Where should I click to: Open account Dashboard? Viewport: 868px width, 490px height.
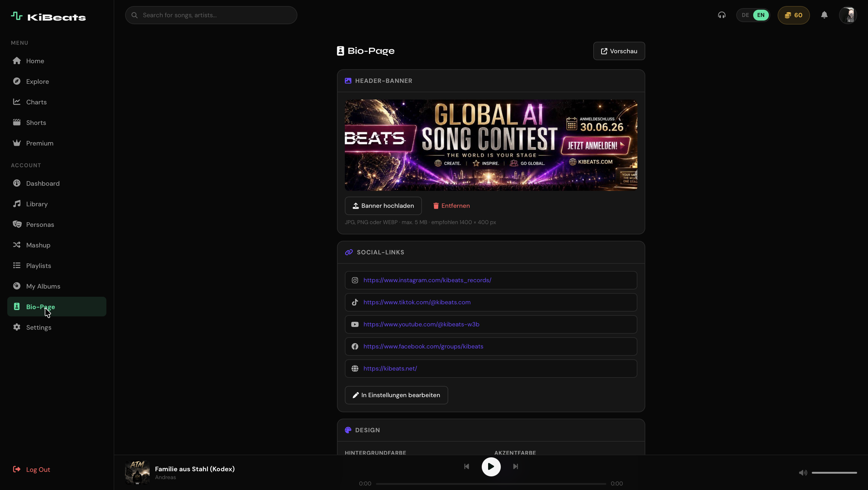(x=57, y=184)
